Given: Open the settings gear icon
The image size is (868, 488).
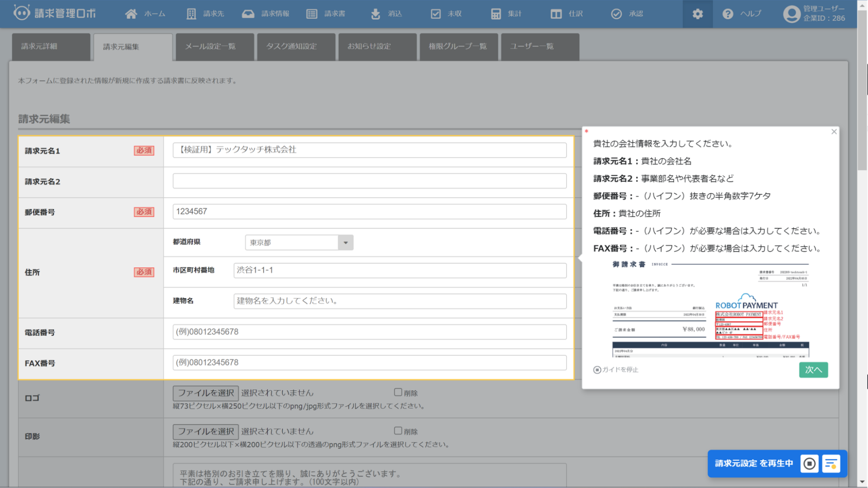Looking at the screenshot, I should (x=697, y=14).
